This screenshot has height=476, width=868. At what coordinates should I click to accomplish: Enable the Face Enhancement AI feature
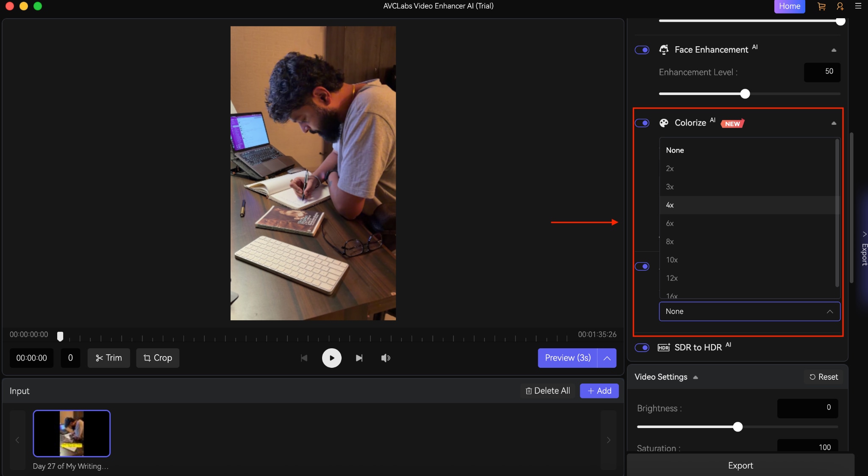(642, 50)
